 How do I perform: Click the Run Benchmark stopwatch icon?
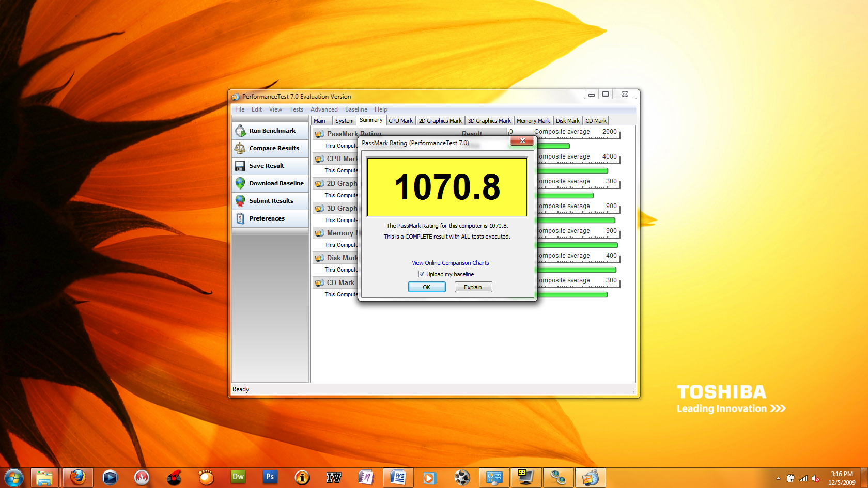[x=240, y=131]
